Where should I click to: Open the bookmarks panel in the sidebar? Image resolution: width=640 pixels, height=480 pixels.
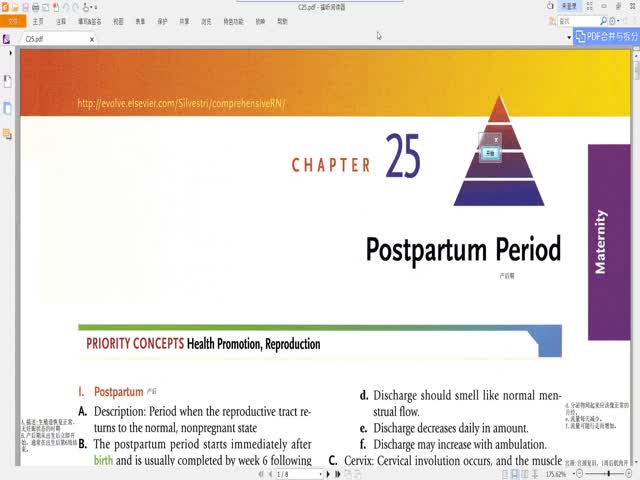point(8,80)
